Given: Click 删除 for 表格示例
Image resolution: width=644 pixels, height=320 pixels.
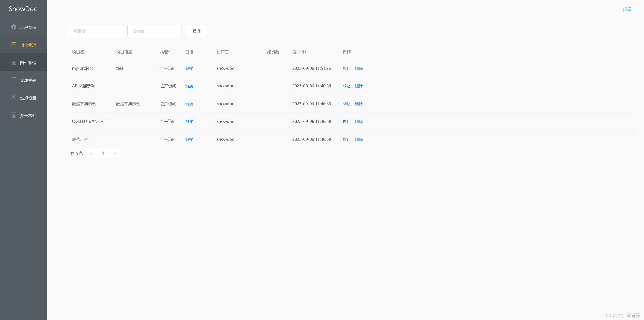Looking at the screenshot, I should 359,139.
